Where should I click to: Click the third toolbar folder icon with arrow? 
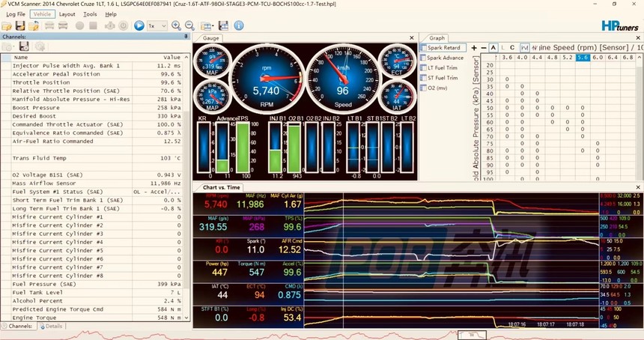34,26
